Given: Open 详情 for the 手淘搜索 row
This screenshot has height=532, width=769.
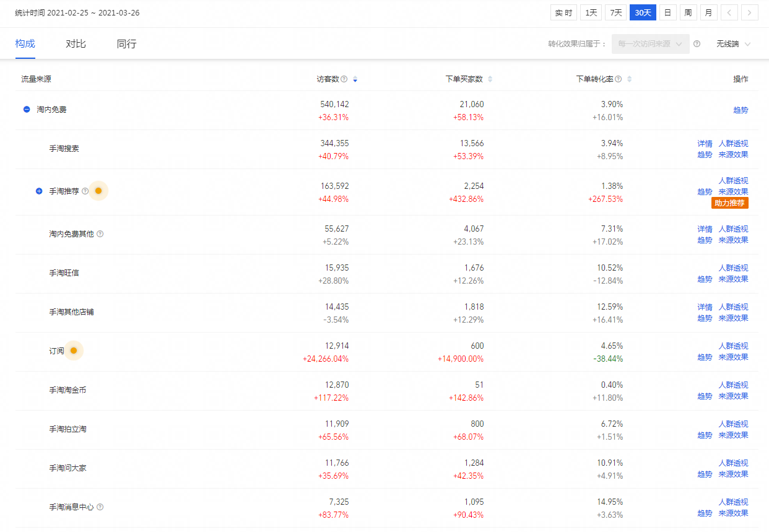Looking at the screenshot, I should [705, 144].
